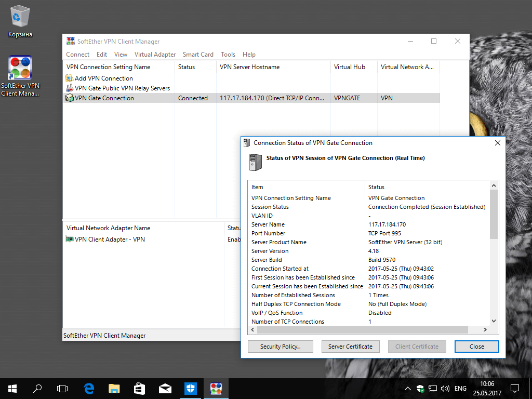Open File Explorer from taskbar
This screenshot has width=532, height=399.
coord(114,389)
